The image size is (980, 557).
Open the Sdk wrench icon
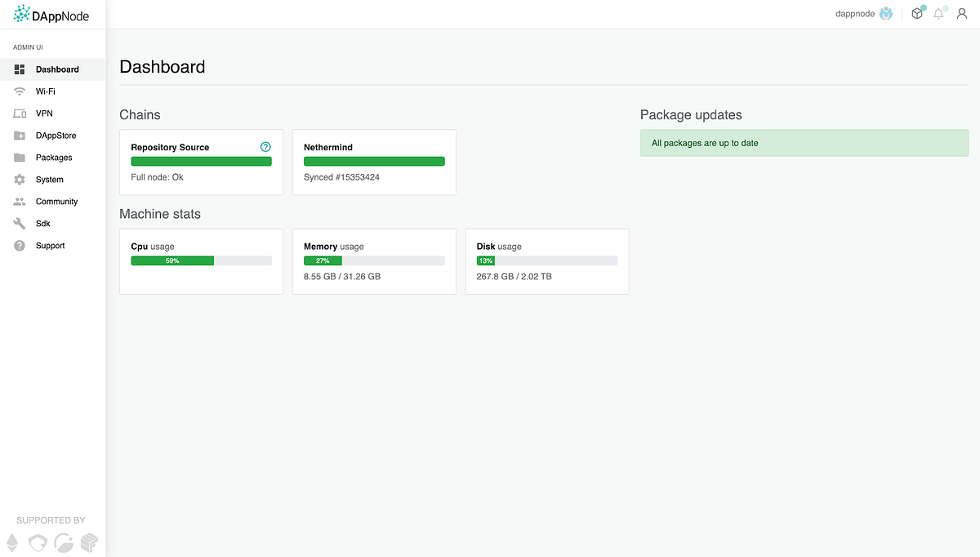tap(18, 223)
